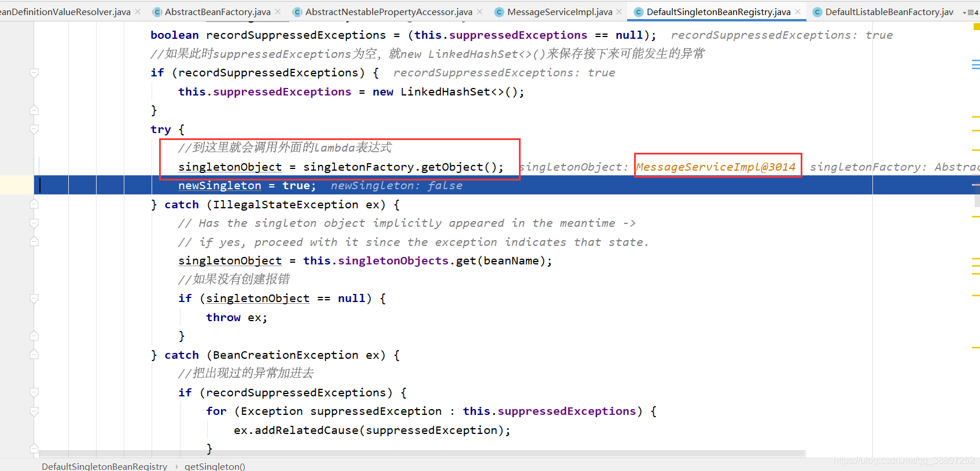Click the class icon on AbstractBeanFactory.java tab
The height and width of the screenshot is (471, 980).
157,12
